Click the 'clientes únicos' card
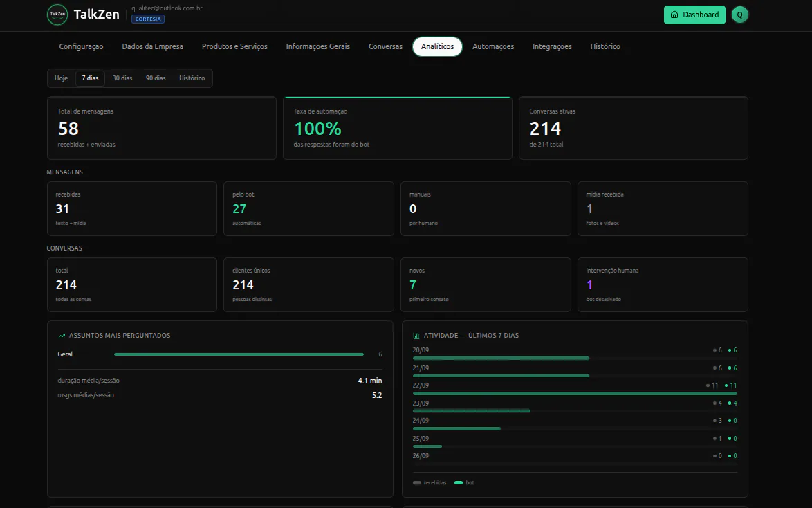812x508 pixels. tap(308, 285)
